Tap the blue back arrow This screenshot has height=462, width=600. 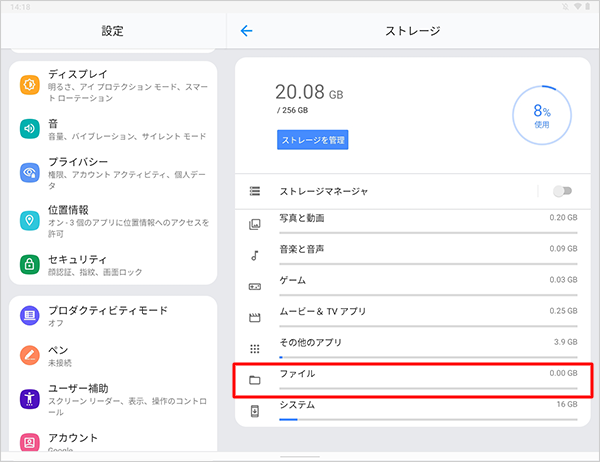246,31
